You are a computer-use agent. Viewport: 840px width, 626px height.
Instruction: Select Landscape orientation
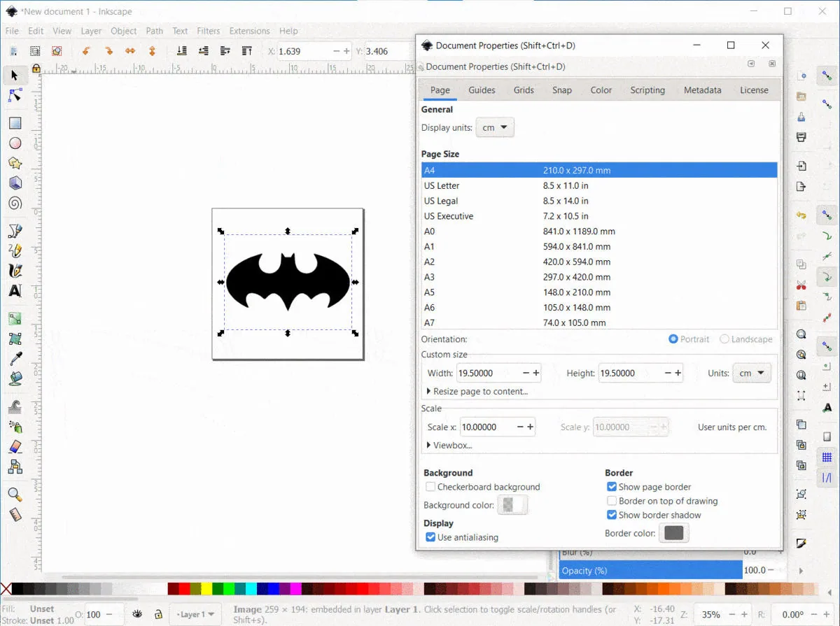pos(724,339)
